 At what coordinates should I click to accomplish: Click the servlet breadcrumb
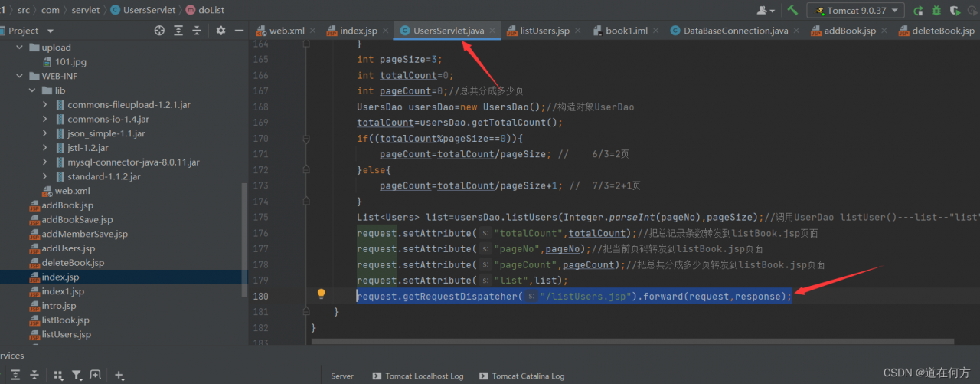[85, 11]
